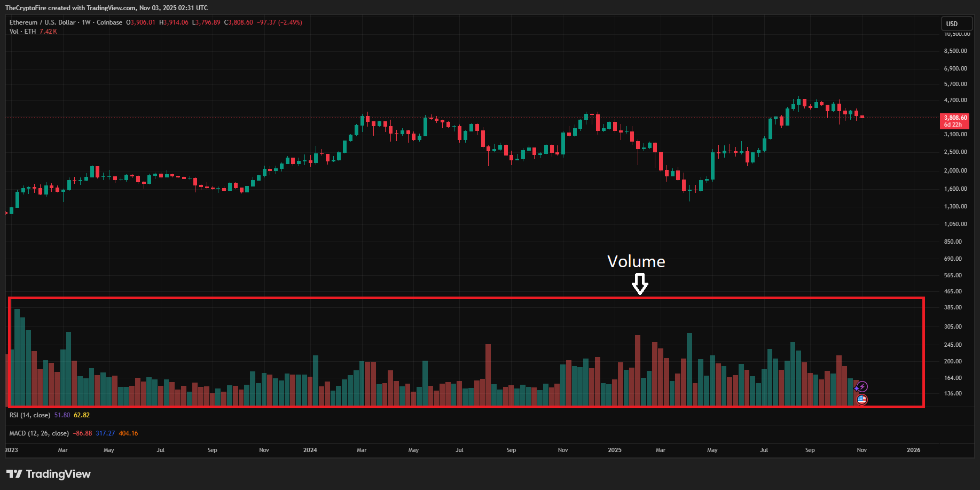Click the Volume text annotation

(x=636, y=261)
